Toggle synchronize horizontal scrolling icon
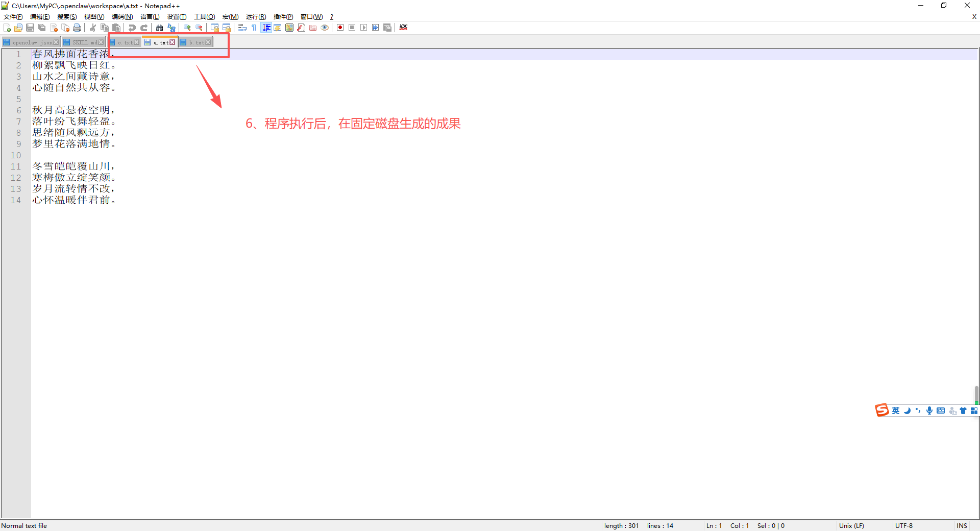Viewport: 980px width, 531px height. pyautogui.click(x=227, y=28)
